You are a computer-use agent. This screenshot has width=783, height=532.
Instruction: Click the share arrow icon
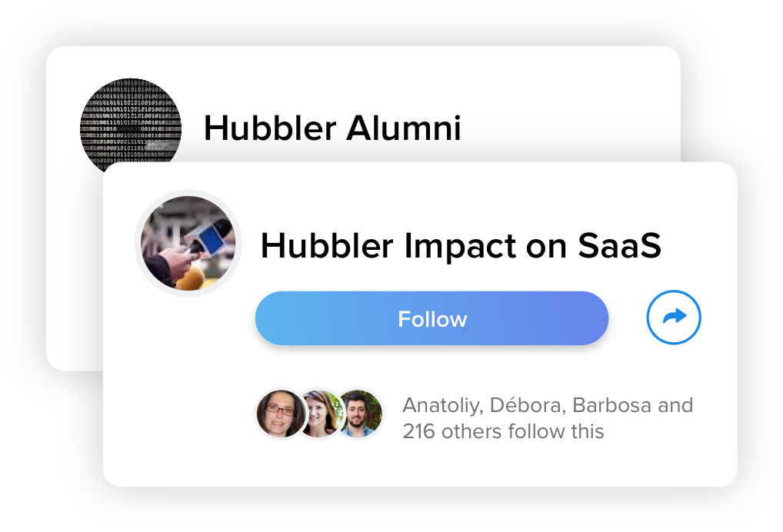[x=674, y=317]
